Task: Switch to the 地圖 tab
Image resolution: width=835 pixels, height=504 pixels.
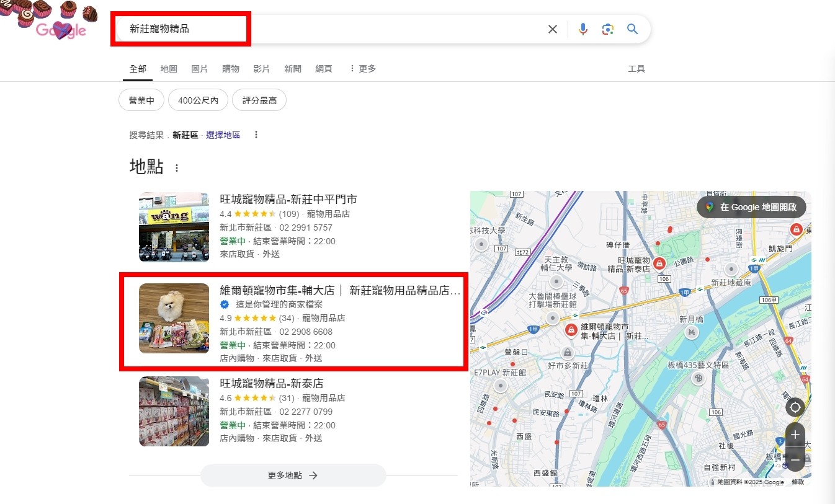Action: click(x=169, y=69)
